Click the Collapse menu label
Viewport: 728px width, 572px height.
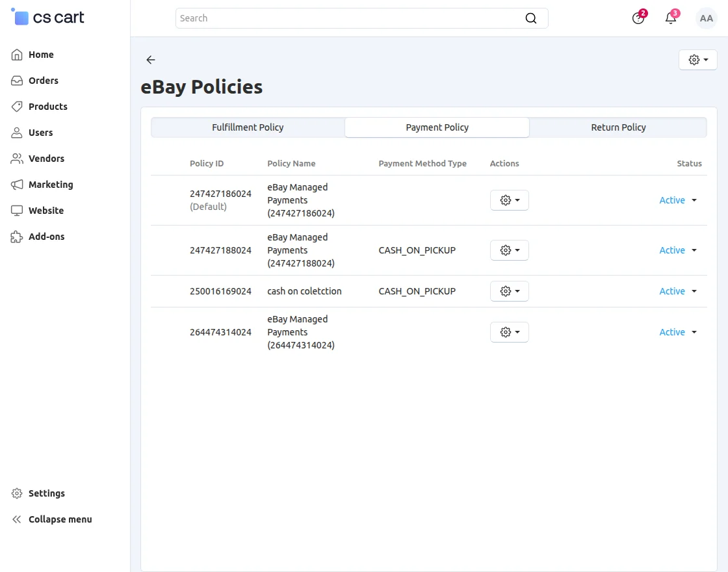(x=60, y=519)
